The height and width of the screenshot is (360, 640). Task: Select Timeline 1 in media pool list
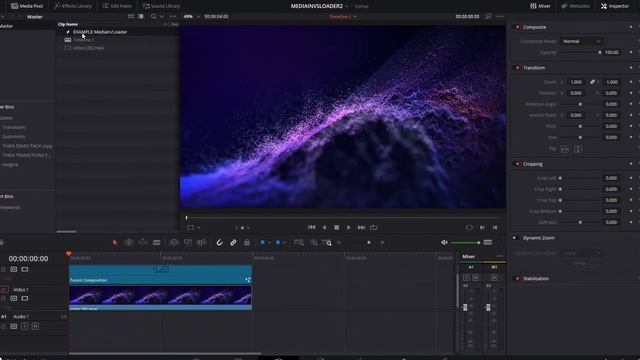click(x=83, y=40)
